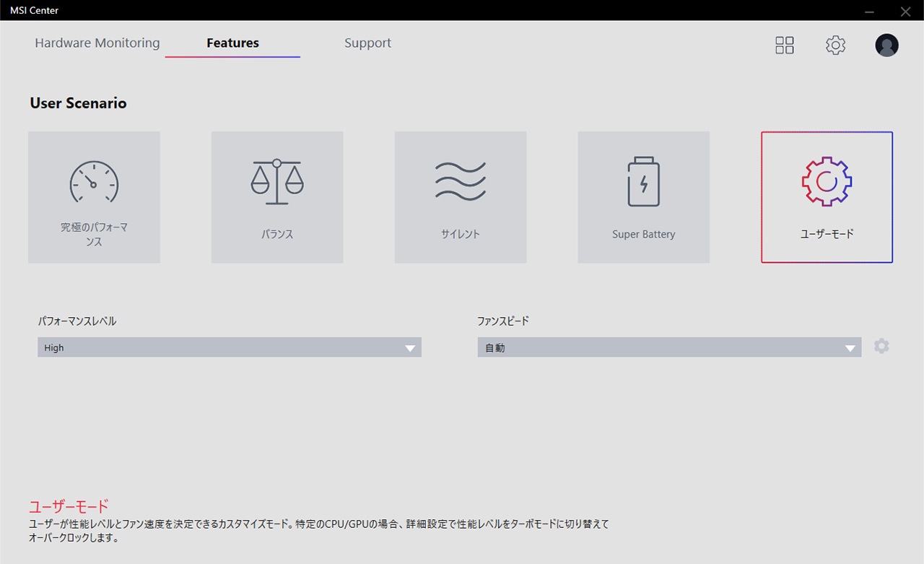
Task: Switch to Hardware Monitoring tab
Action: [97, 43]
